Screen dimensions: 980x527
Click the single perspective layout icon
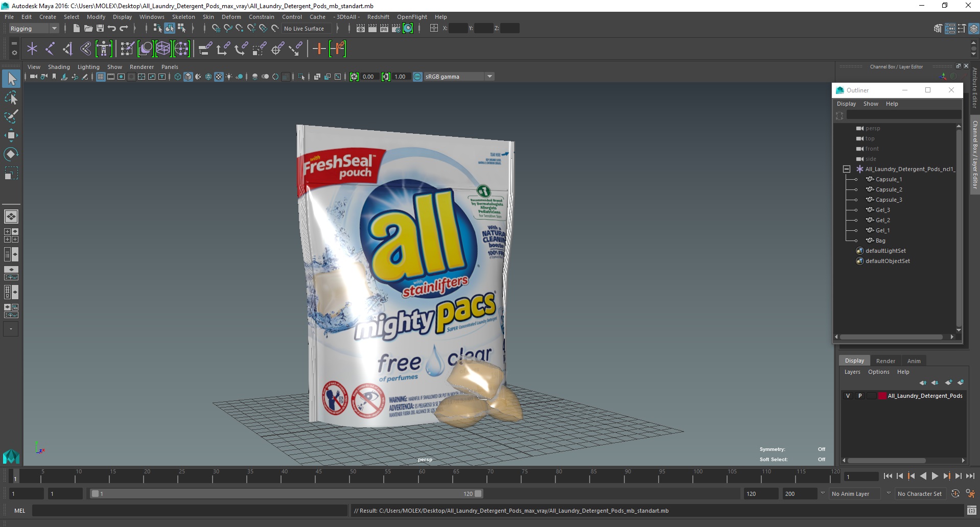click(x=11, y=217)
